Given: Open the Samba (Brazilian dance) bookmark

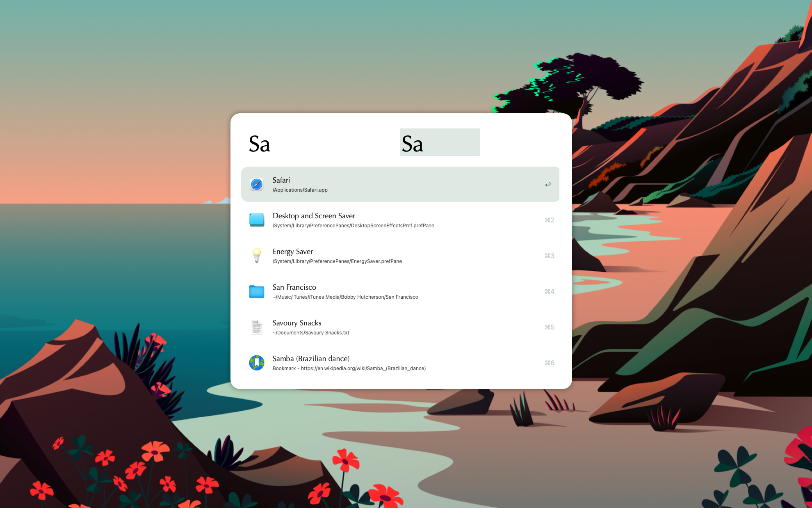Looking at the screenshot, I should click(x=311, y=359).
